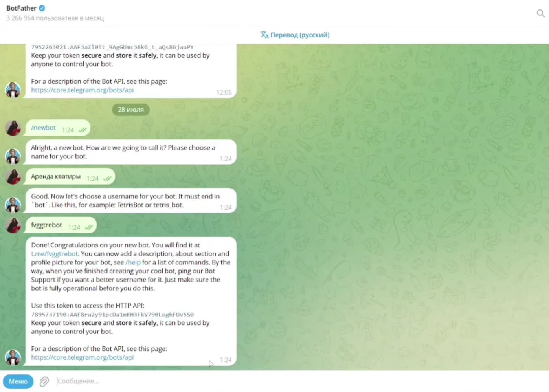This screenshot has height=392, width=549.
Task: Click BotFather verified badge icon
Action: coord(42,8)
